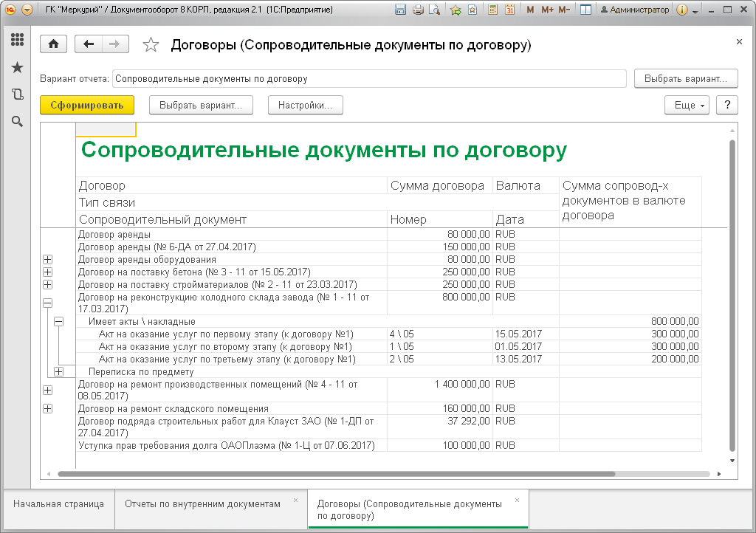Viewport: 756px width, 533px height.
Task: Click the 1C application logo icon
Action: (10, 10)
